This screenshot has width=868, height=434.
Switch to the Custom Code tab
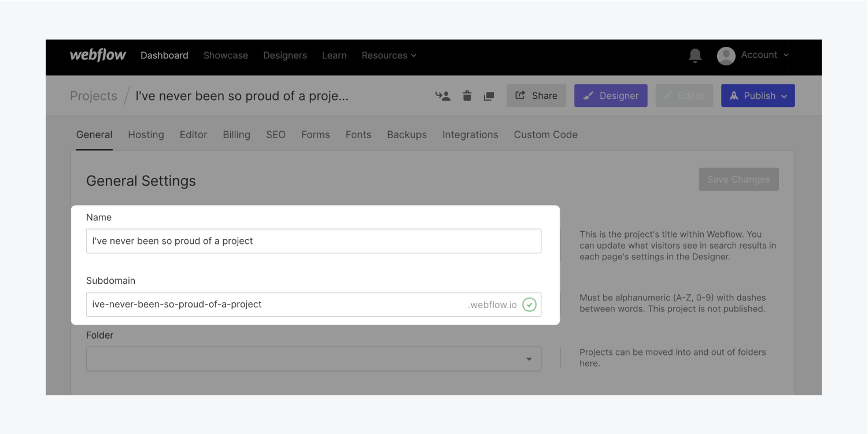click(546, 135)
